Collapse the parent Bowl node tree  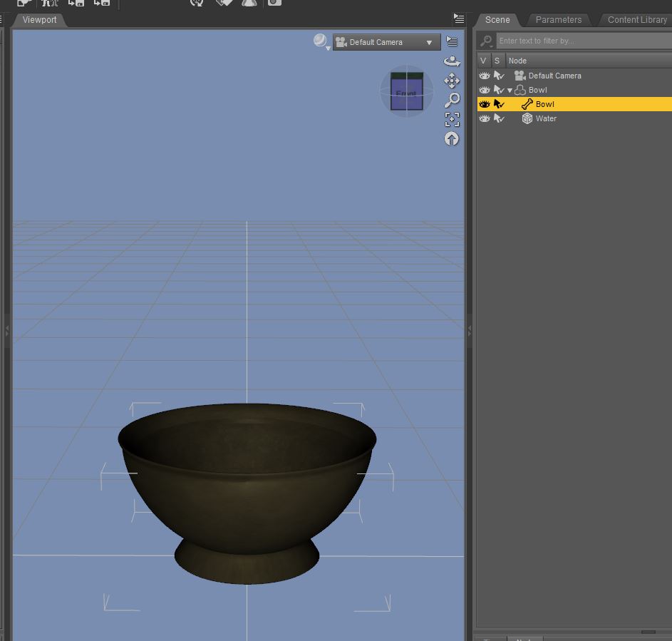click(510, 91)
